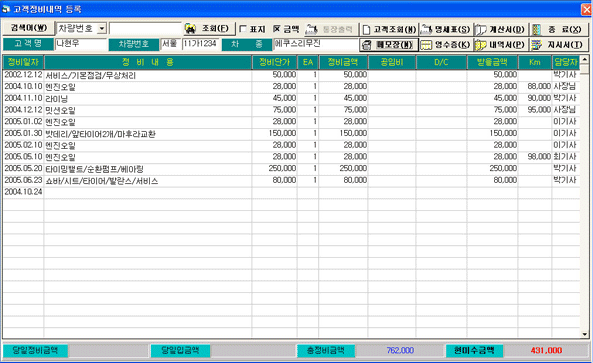
Task: Select the date cell 2004.10.10
Action: pyautogui.click(x=23, y=87)
